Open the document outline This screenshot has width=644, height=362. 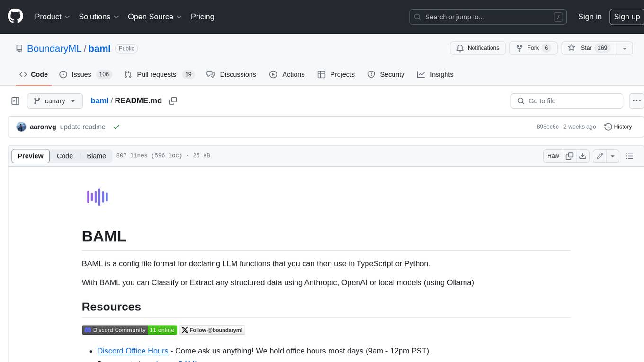pos(629,156)
